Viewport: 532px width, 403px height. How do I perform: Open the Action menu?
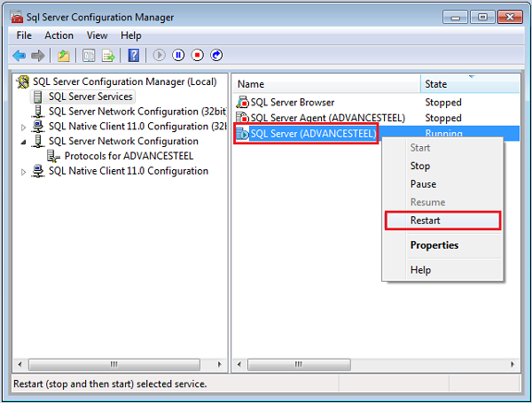pyautogui.click(x=59, y=35)
